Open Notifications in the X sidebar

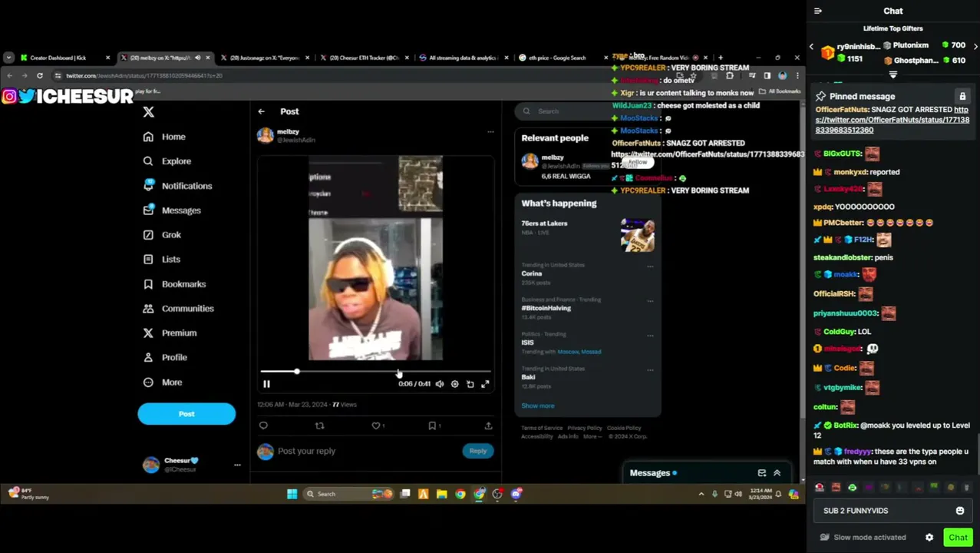point(177,186)
